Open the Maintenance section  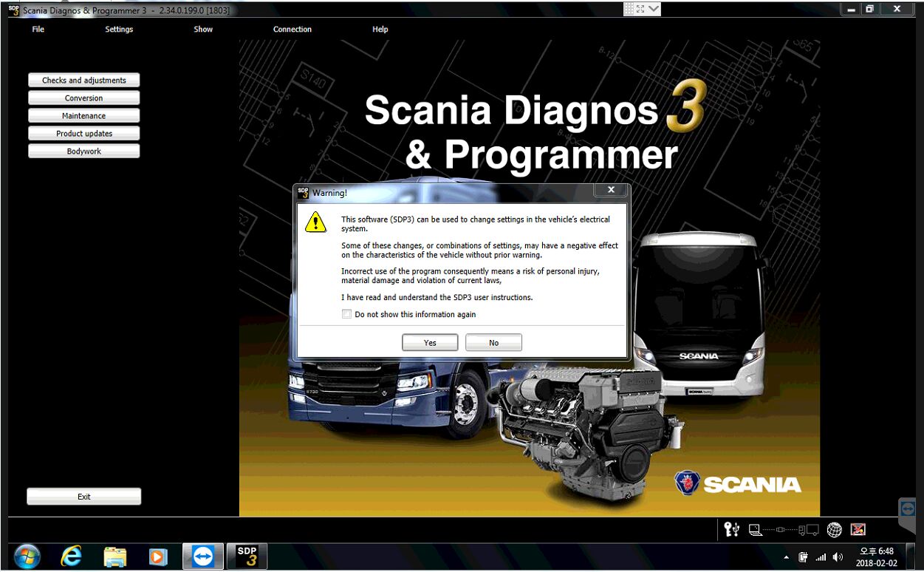(84, 116)
